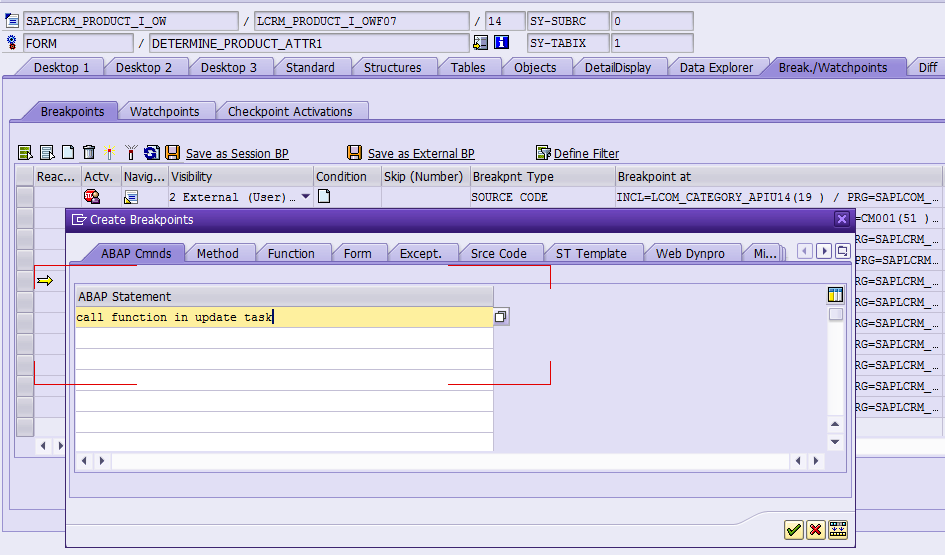Select first breakpoint row using its row selector
Viewport: 945px width, 555px height.
pos(25,196)
